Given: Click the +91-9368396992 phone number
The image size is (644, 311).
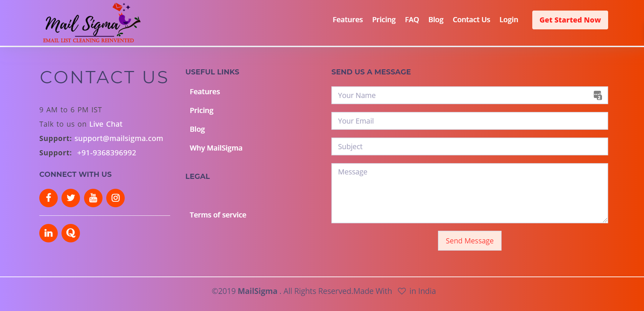Looking at the screenshot, I should 107,153.
